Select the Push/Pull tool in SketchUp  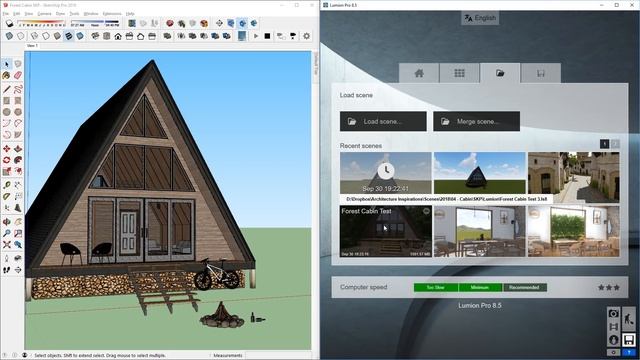pyautogui.click(x=18, y=149)
